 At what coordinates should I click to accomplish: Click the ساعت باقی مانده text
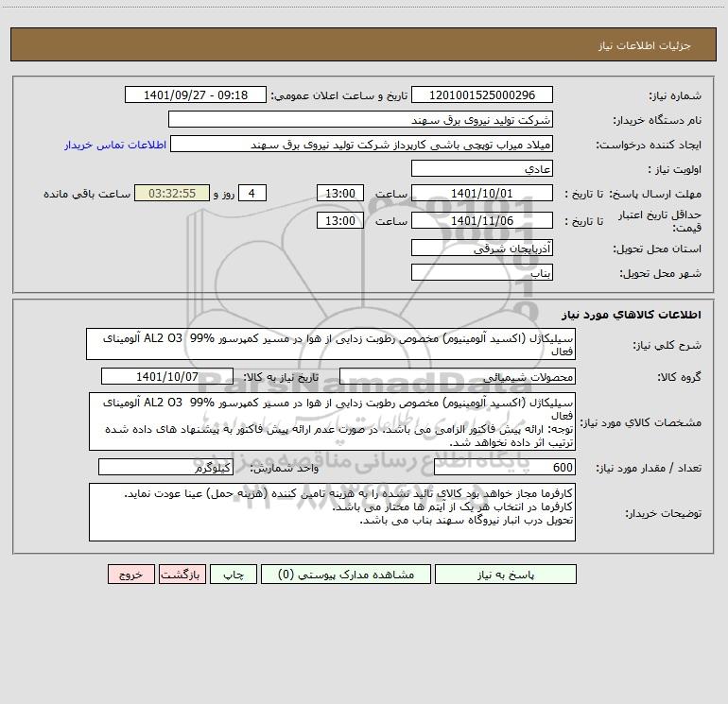point(87,194)
